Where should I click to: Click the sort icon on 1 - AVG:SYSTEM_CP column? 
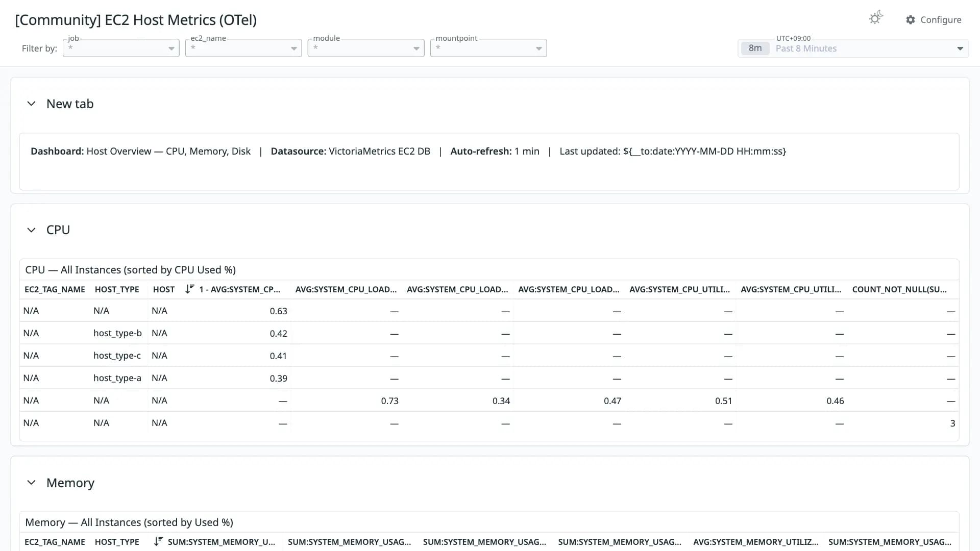pos(190,289)
